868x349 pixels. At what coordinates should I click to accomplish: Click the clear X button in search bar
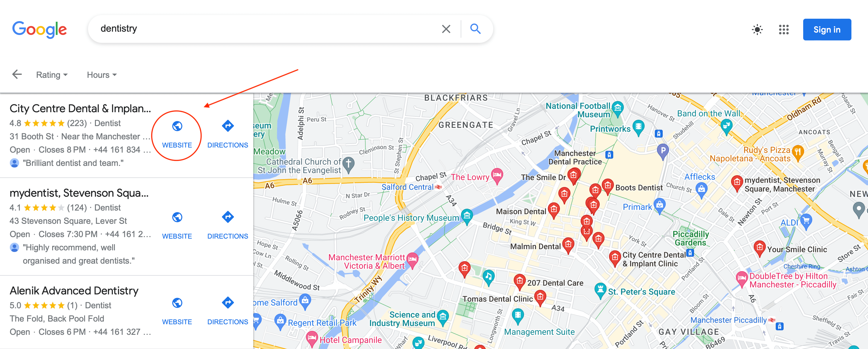(445, 28)
